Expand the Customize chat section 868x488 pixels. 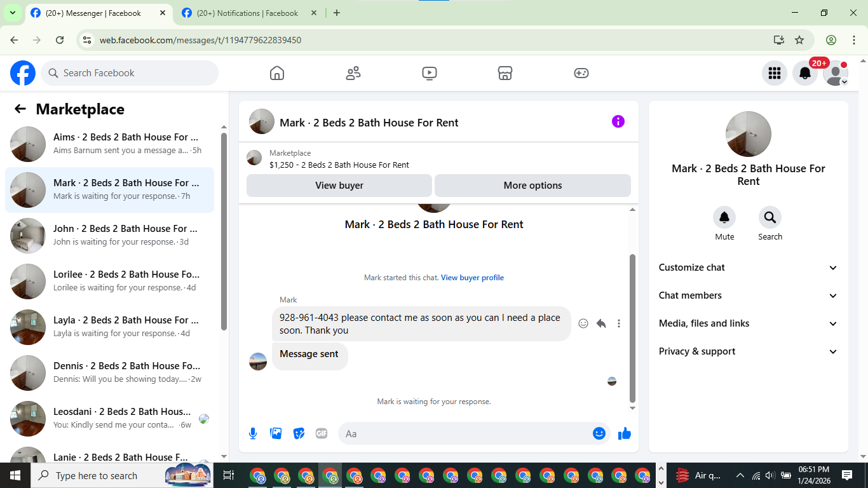[x=749, y=268]
